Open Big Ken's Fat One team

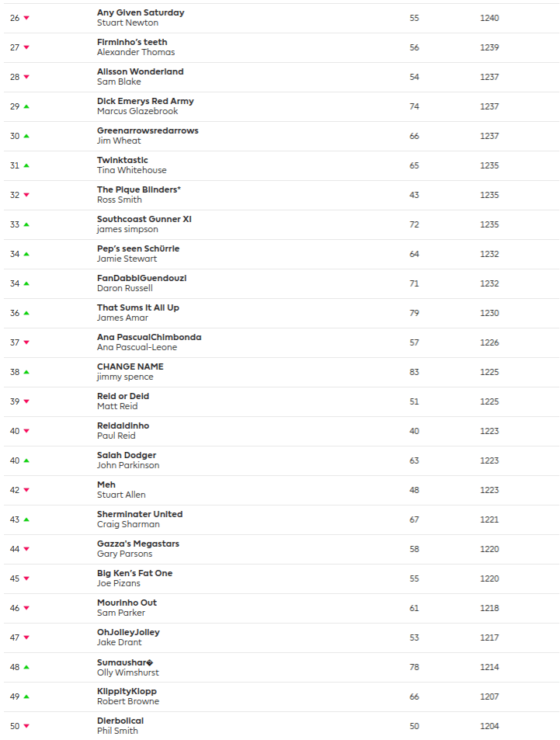(134, 574)
